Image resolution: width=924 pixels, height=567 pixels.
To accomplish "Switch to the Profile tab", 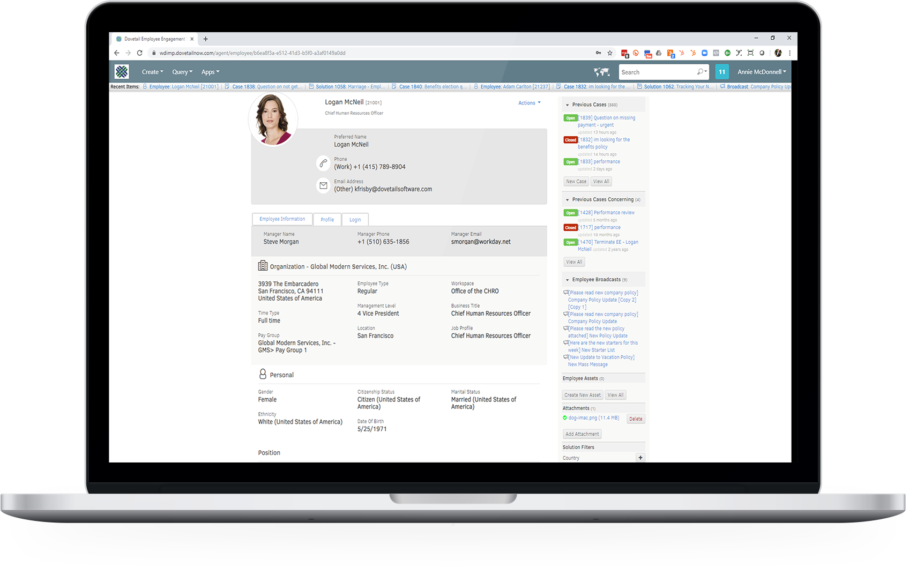I will tap(327, 219).
